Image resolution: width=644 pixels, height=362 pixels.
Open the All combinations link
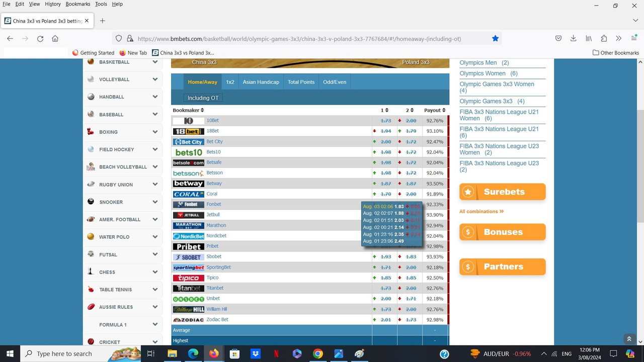481,212
